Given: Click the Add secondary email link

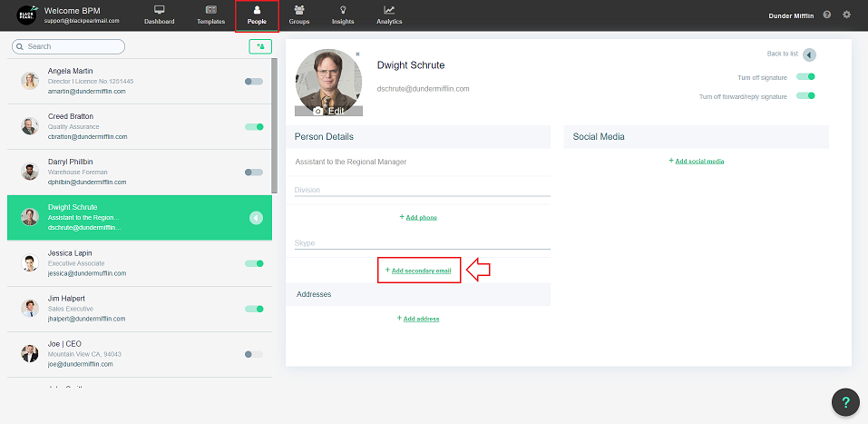Looking at the screenshot, I should pos(421,271).
